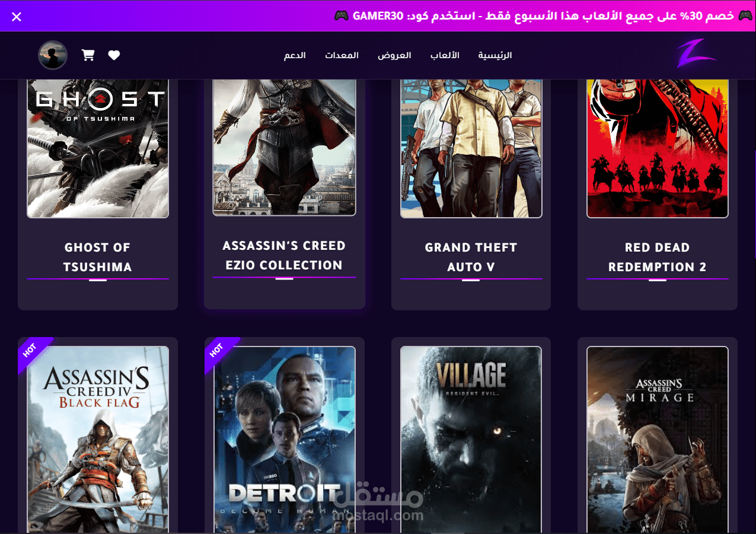Open the Red Dead Redemption 2 cover

(x=658, y=148)
